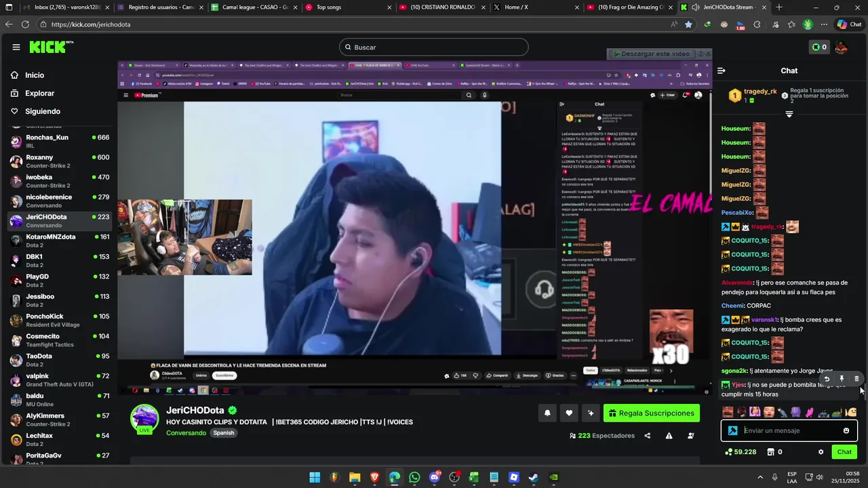868x488 pixels.
Task: Open Edge favorites list icon
Action: [791, 24]
